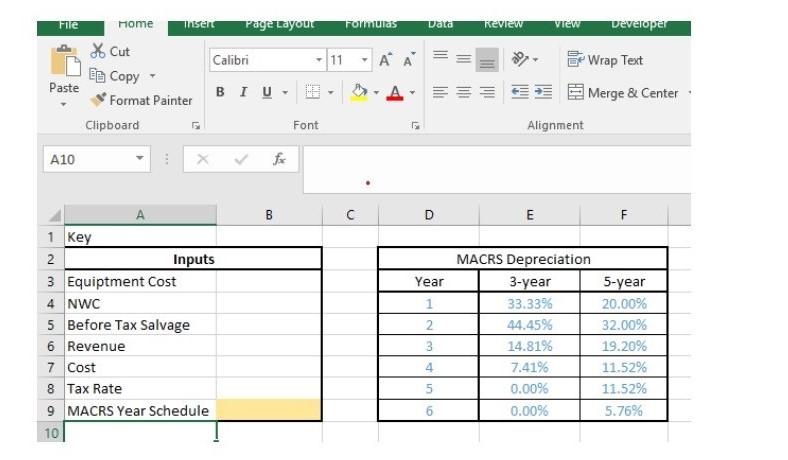788x460 pixels.
Task: Switch to Review tab
Action: tap(504, 24)
